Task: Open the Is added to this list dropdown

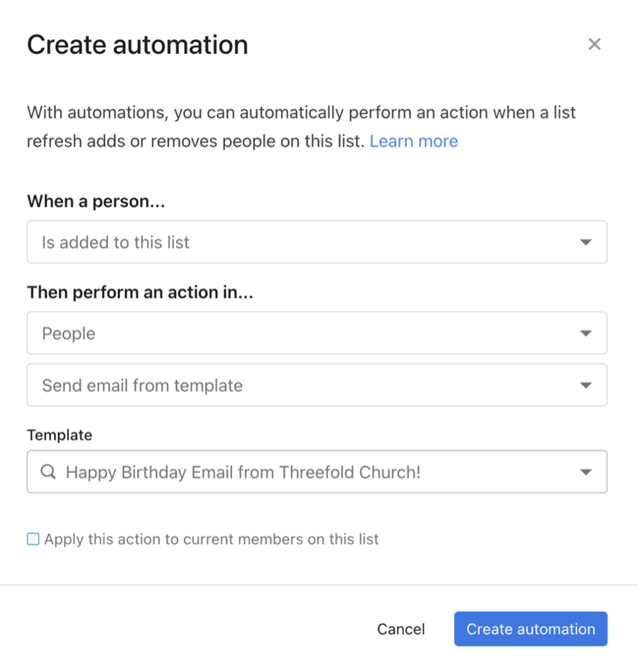Action: [318, 244]
